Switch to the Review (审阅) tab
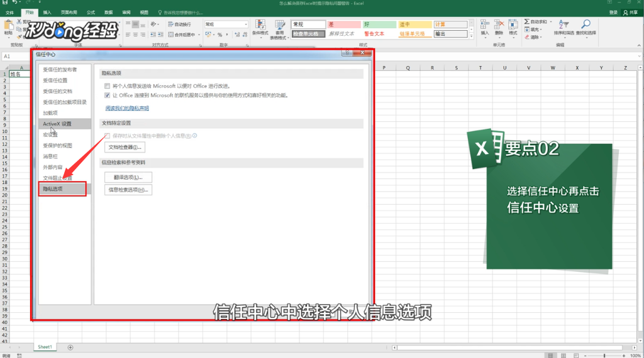Screen dimensions: 644x358 [x=126, y=13]
